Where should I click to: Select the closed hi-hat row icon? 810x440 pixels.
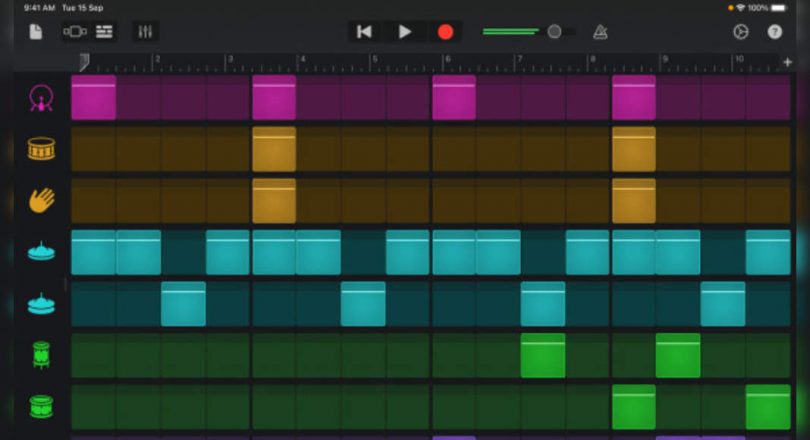(x=41, y=252)
